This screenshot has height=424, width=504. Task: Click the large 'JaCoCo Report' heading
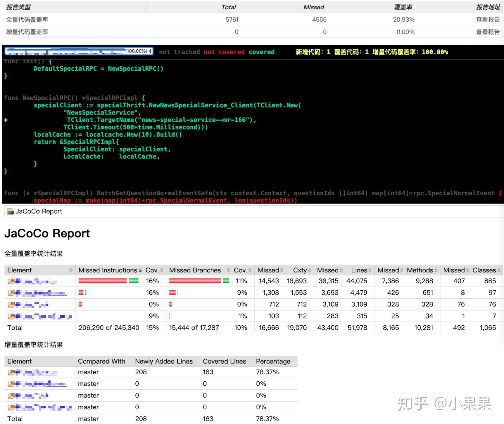pos(47,233)
